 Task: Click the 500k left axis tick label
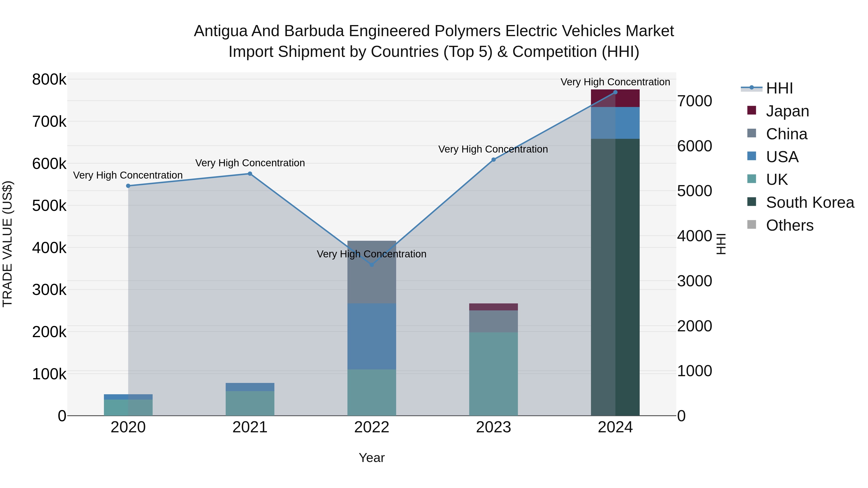[x=49, y=206]
